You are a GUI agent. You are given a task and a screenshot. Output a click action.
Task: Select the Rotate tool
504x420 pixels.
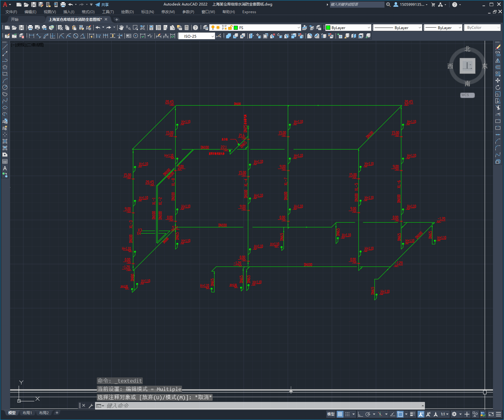tap(498, 87)
